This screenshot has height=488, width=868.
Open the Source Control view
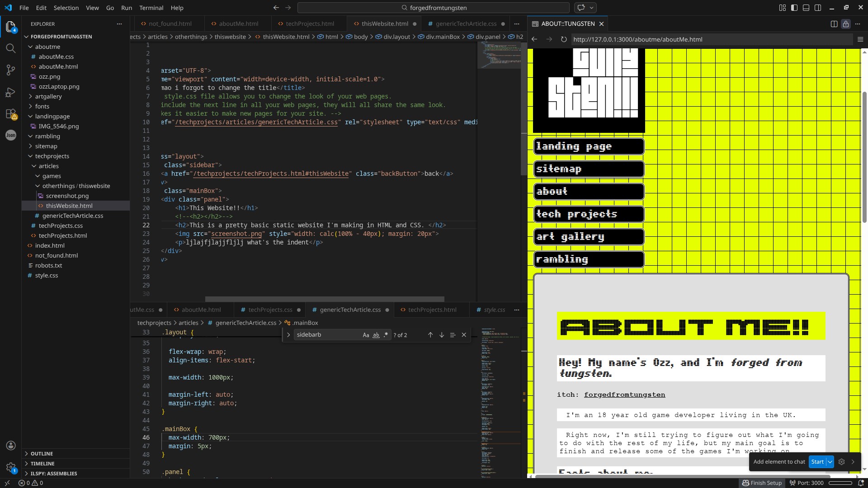click(10, 70)
